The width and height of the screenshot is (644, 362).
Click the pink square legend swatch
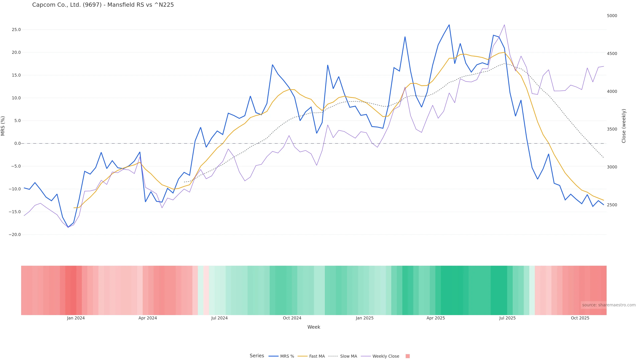(408, 356)
